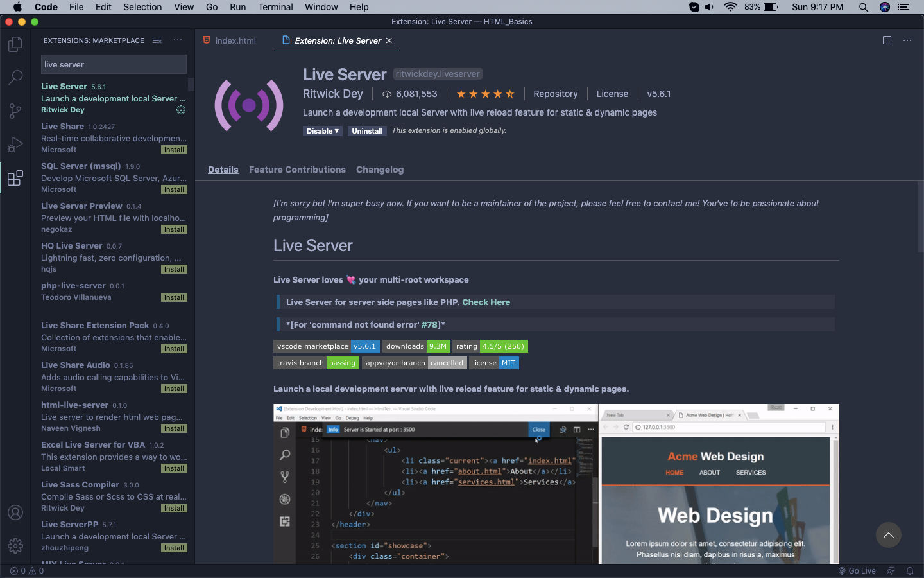Click Go Live in the status bar

tap(857, 571)
